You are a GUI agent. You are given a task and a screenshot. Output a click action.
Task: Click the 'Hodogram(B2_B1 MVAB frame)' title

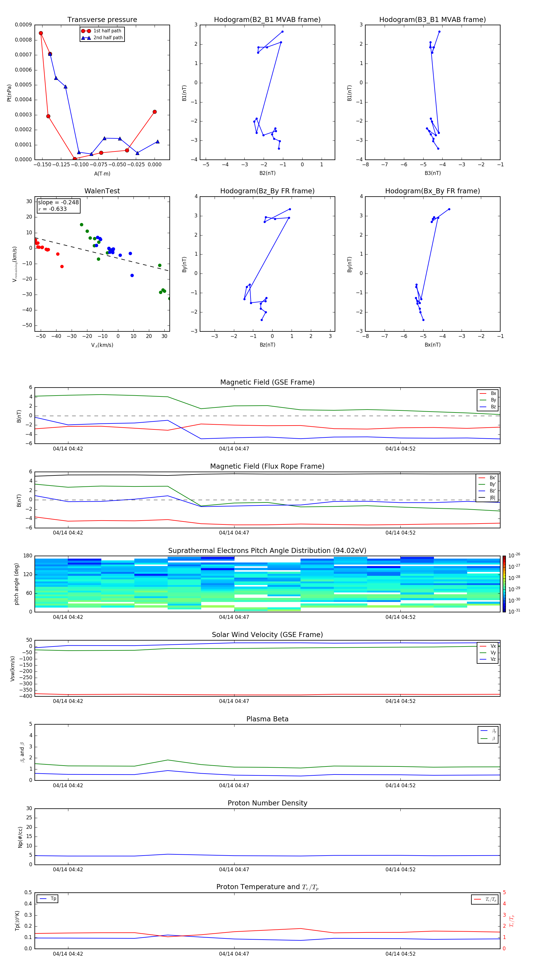[x=267, y=20]
